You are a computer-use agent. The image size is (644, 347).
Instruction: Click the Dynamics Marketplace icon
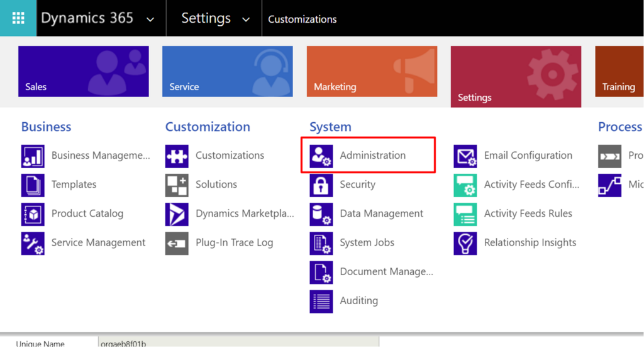(x=177, y=214)
